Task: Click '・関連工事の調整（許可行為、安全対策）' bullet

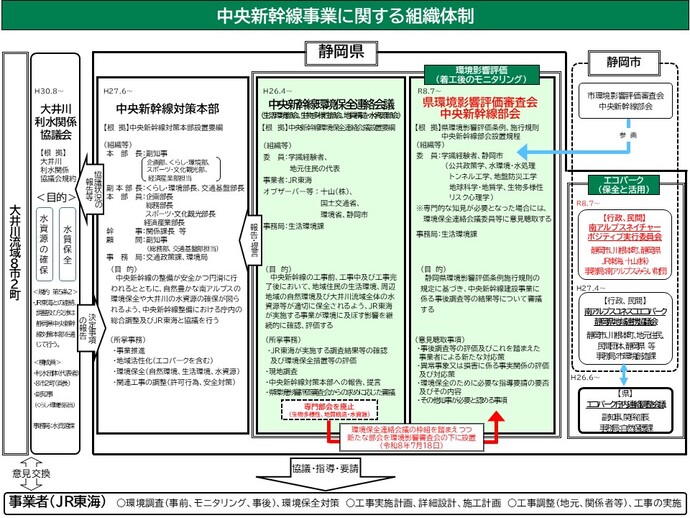Action: click(175, 382)
